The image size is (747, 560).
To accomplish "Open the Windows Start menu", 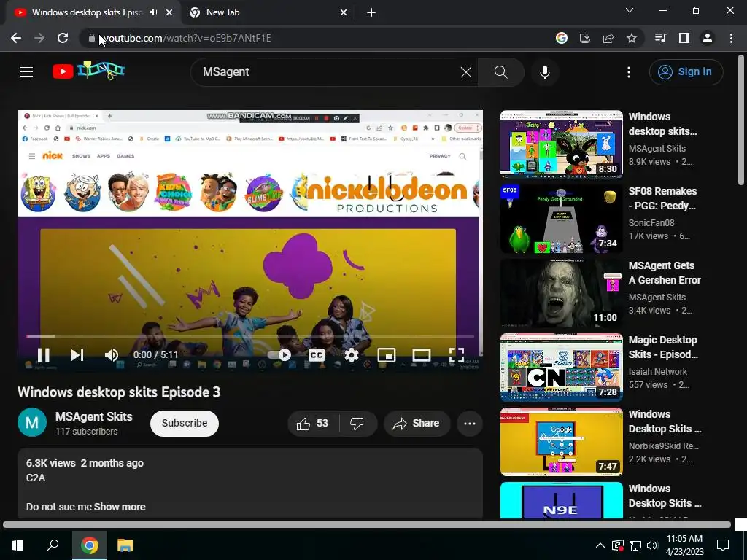I will 18,545.
